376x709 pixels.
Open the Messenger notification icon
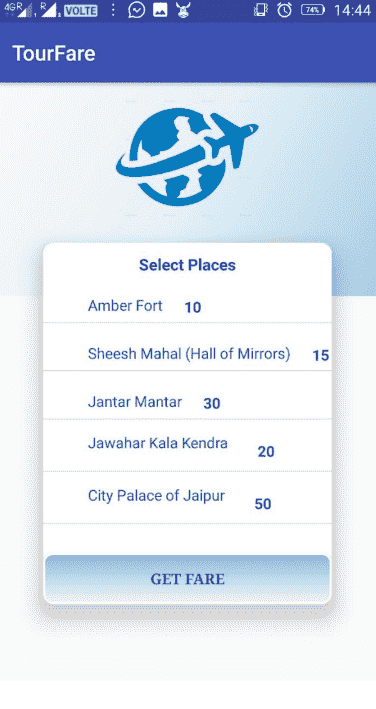point(136,9)
